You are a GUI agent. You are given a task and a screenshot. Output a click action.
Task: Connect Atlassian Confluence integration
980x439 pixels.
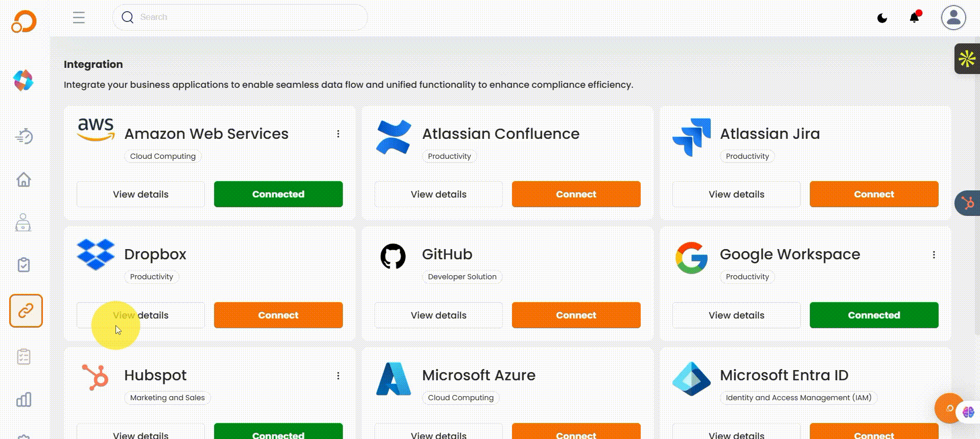point(576,194)
